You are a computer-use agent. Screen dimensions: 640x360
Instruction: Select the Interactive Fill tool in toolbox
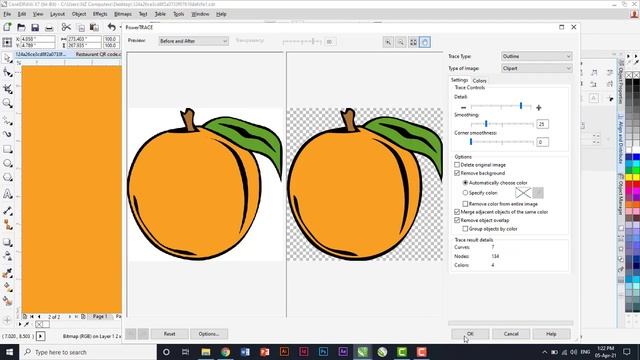pos(7,287)
